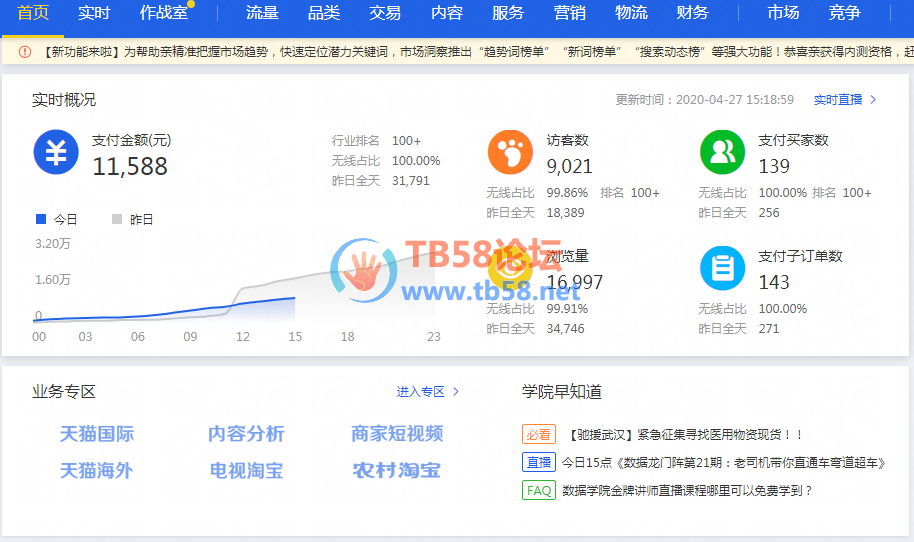Open the 天猫海外 business zone
The image size is (914, 542).
(97, 470)
